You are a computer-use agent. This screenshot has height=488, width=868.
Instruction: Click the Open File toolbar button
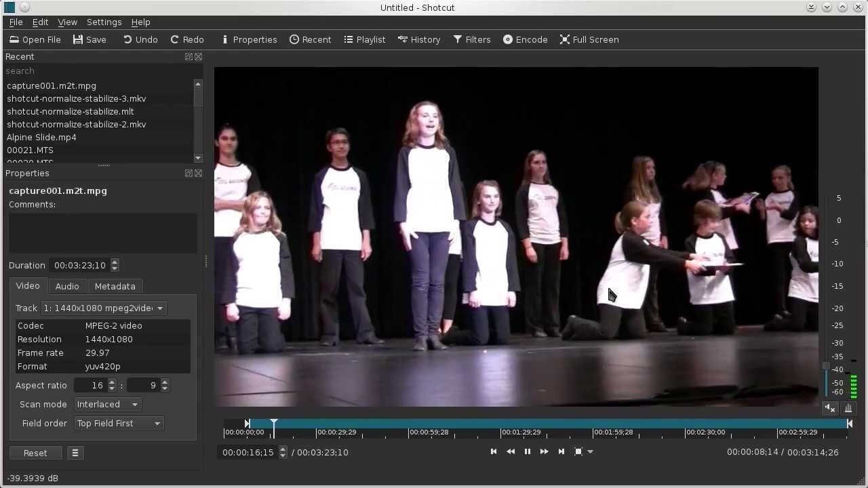(x=35, y=39)
